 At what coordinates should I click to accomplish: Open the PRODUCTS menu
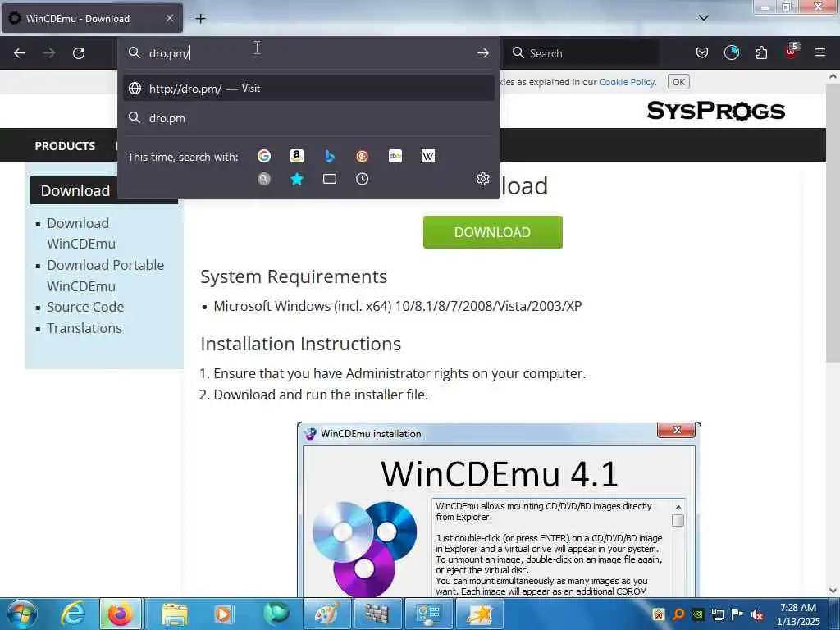(x=65, y=146)
